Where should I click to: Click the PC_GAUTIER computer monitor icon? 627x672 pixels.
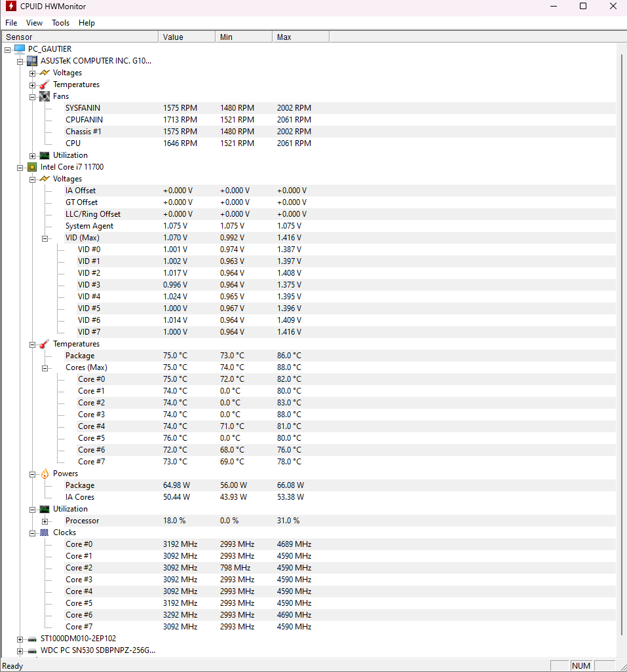(x=19, y=49)
